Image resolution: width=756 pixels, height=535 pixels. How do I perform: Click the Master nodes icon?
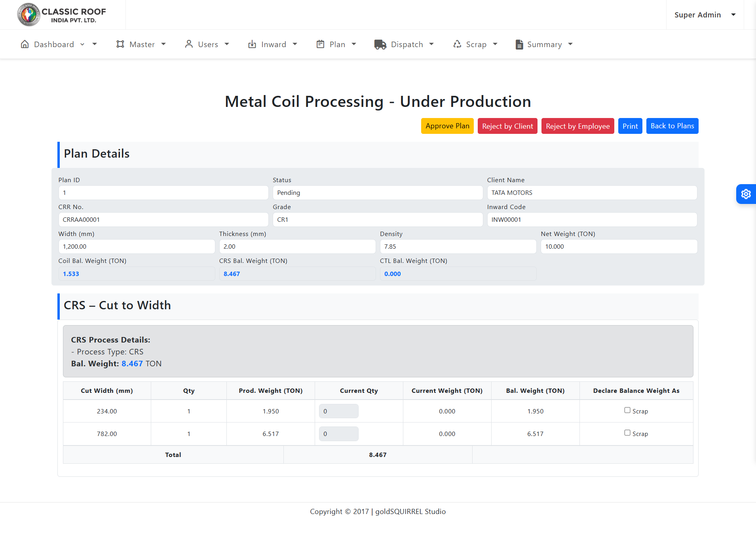click(x=120, y=44)
